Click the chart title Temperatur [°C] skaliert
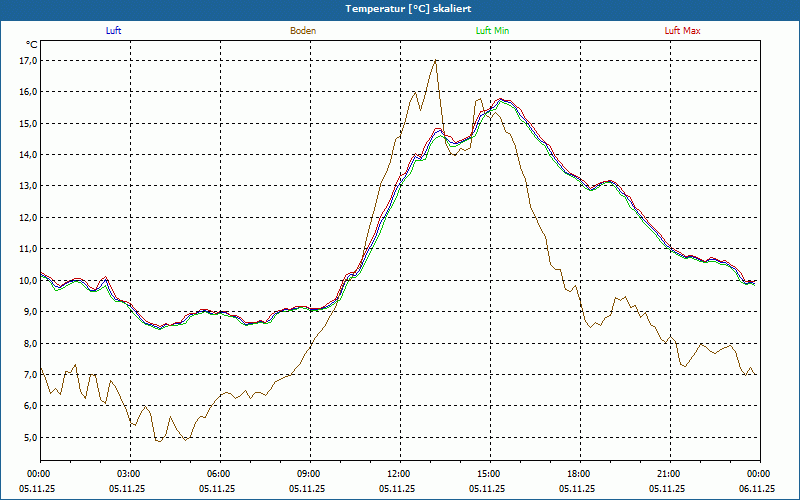Viewport: 800px width, 500px height. (x=400, y=8)
